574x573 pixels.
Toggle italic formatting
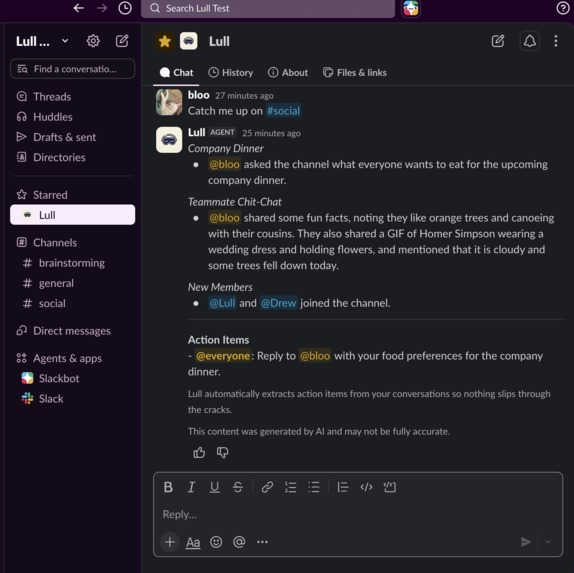click(x=191, y=487)
